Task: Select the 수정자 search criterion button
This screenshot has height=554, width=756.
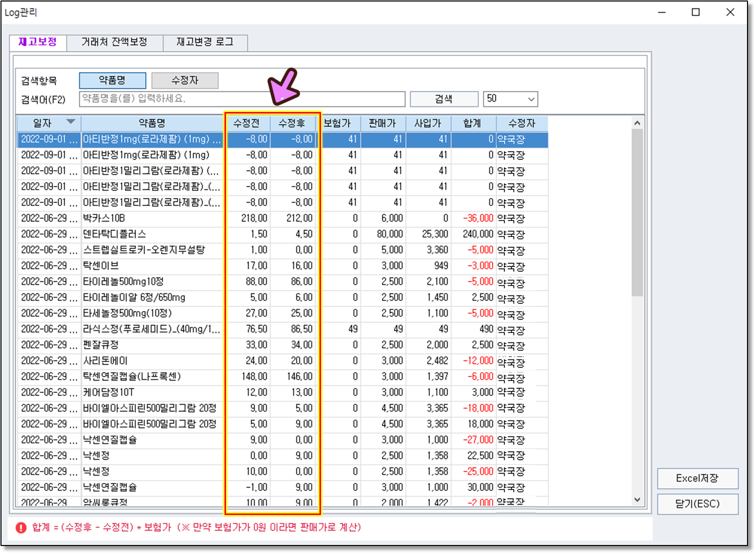Action: coord(184,80)
